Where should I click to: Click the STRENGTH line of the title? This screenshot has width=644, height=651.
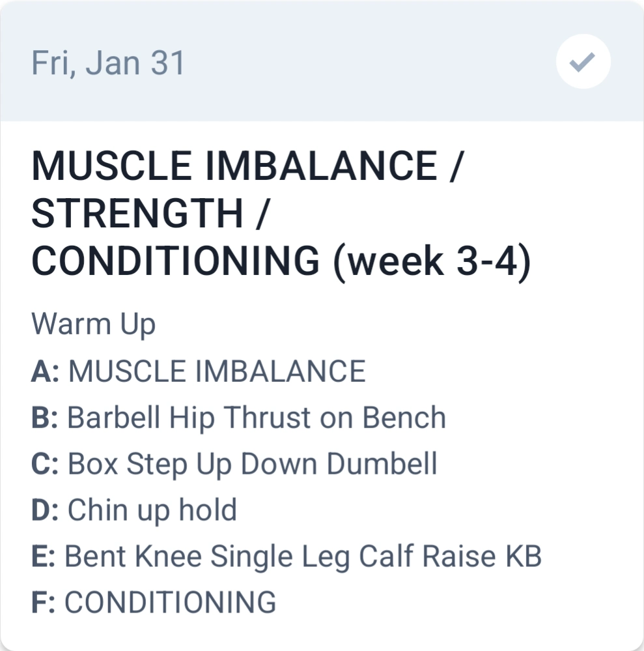coord(137,214)
